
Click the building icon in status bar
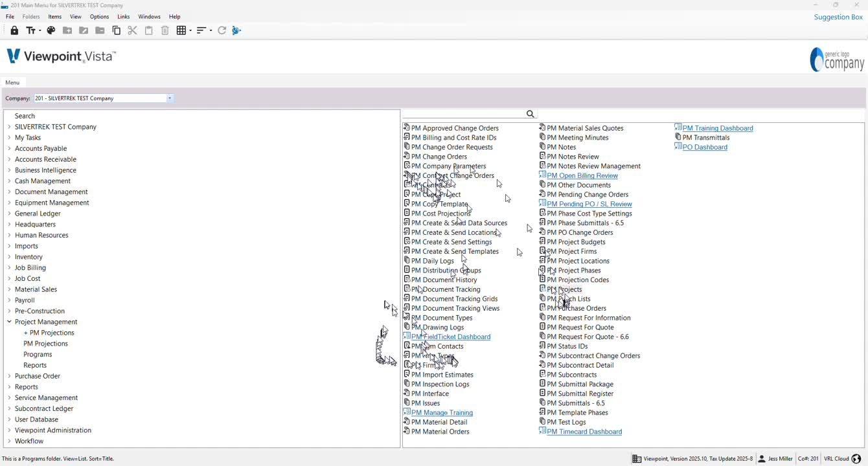637,459
